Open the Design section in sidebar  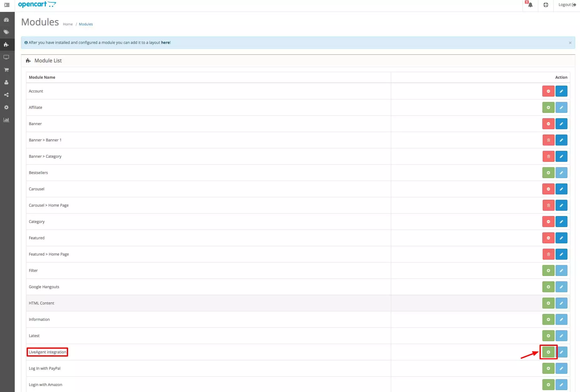pos(6,57)
